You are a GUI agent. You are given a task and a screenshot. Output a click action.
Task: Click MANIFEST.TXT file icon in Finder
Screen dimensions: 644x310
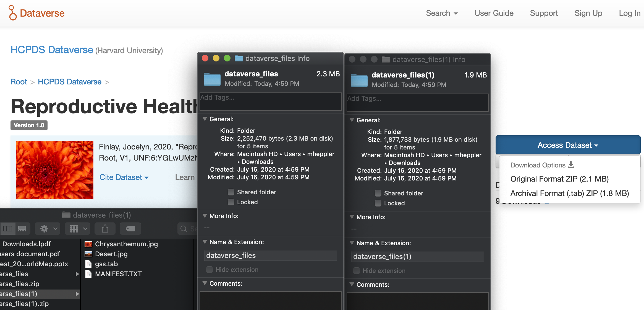click(88, 274)
